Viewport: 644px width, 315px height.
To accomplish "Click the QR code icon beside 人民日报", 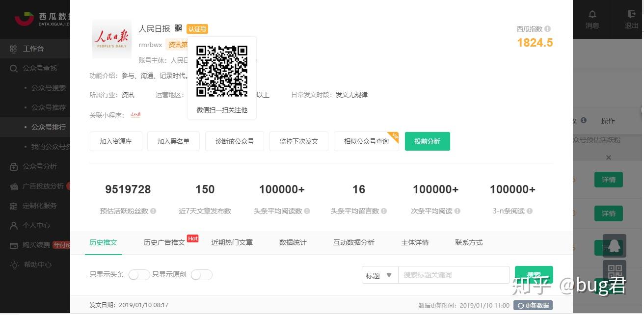I will (178, 28).
